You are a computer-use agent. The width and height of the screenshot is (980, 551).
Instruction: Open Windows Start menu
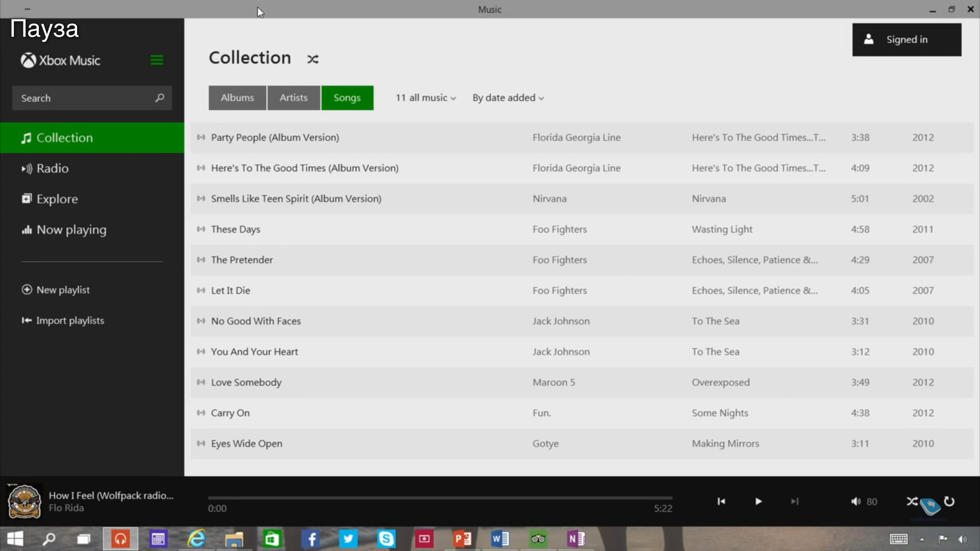tap(15, 539)
